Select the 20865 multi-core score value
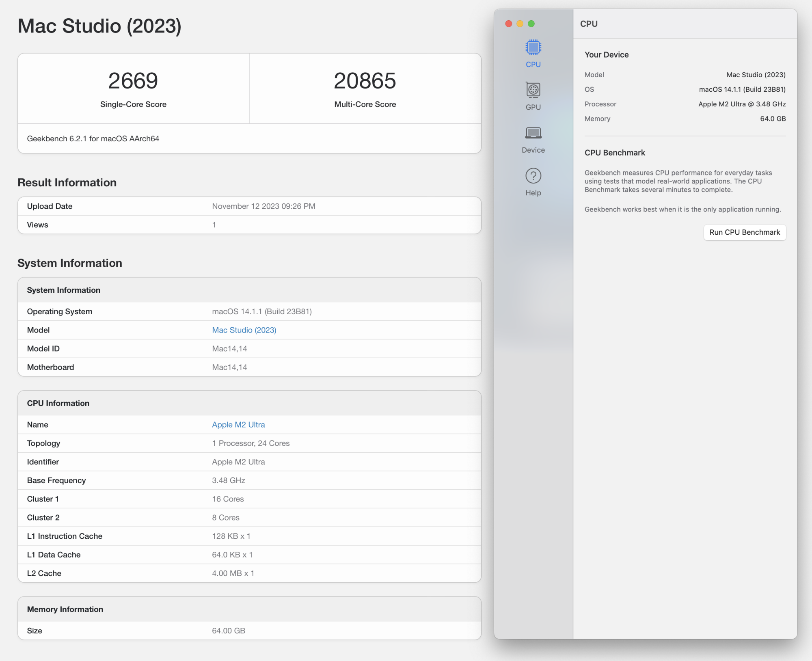812x661 pixels. tap(365, 81)
